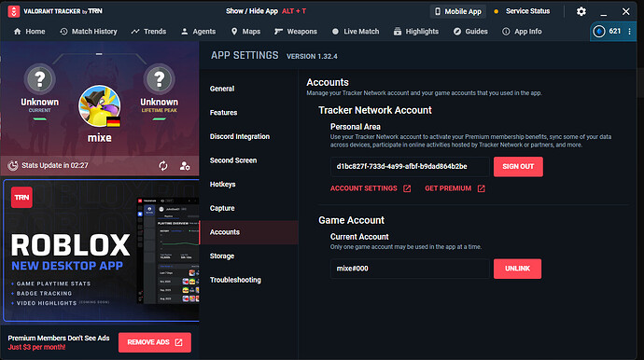Click the mixe#000 game account field
Viewport: 644px width, 360px height.
[410, 269]
